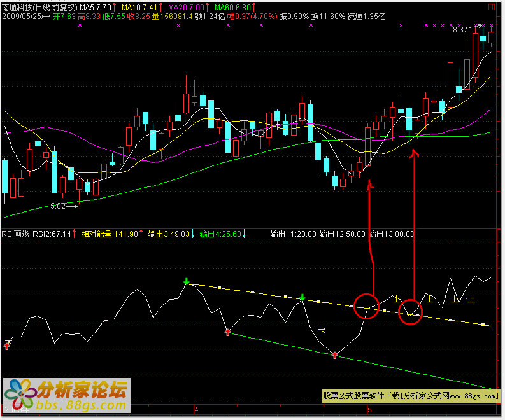Click the volume value 量156081.4
The width and height of the screenshot is (505, 420).
[173, 17]
